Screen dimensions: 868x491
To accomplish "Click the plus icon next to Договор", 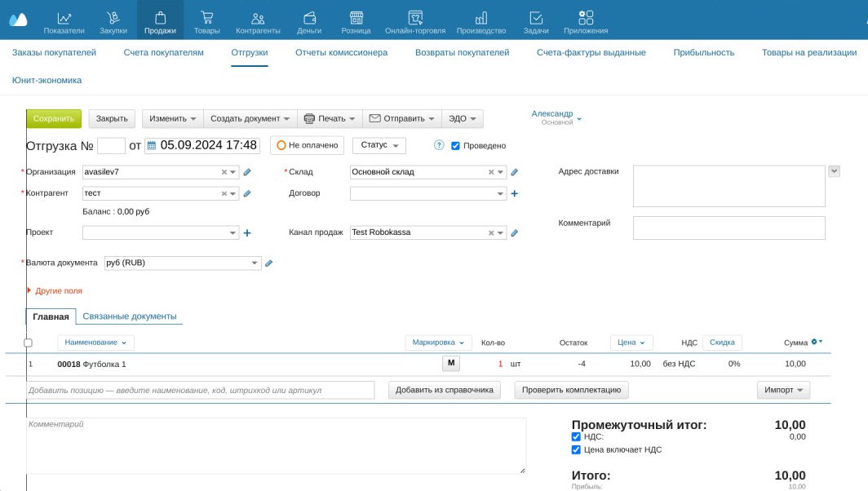I will tap(514, 194).
